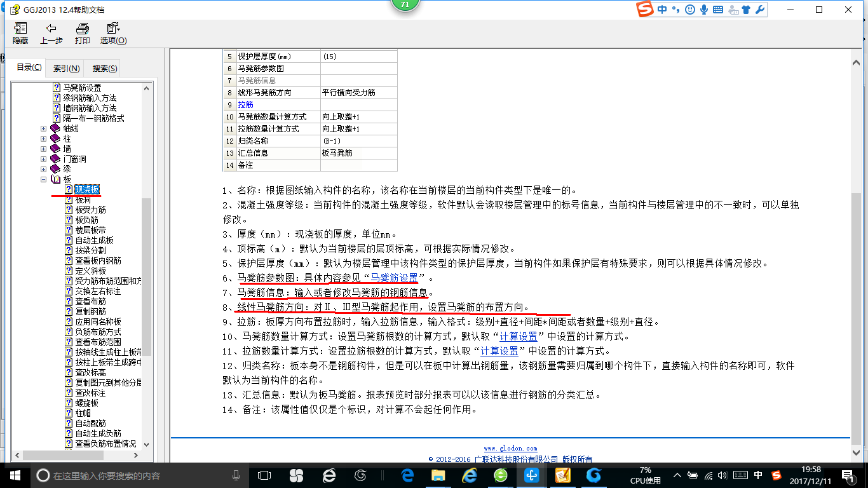Open the Windows Start menu
Screen dimensions: 868x488
15,475
